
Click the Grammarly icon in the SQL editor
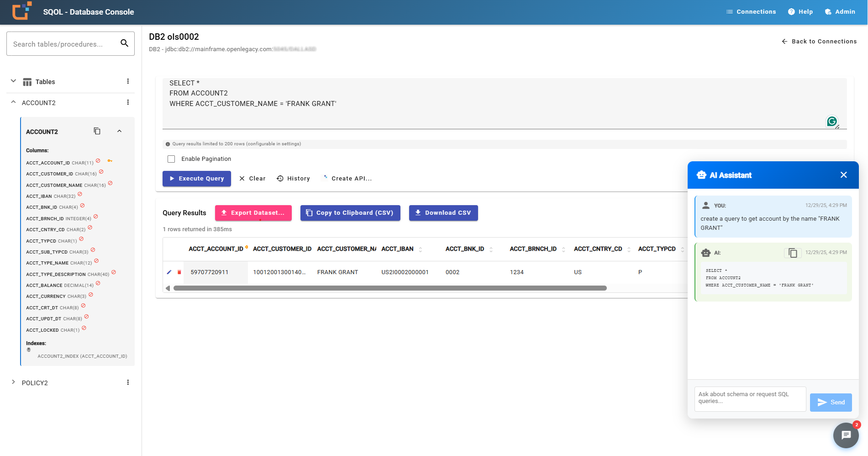pyautogui.click(x=832, y=121)
